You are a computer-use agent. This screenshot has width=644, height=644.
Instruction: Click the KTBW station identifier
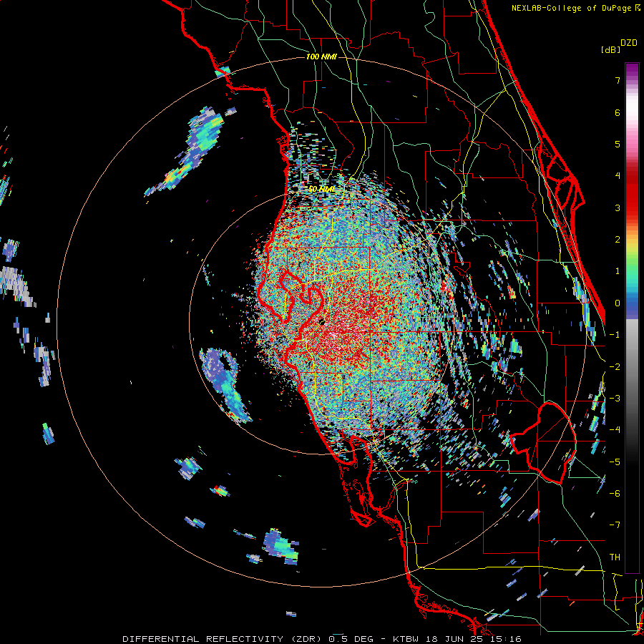[x=406, y=639]
